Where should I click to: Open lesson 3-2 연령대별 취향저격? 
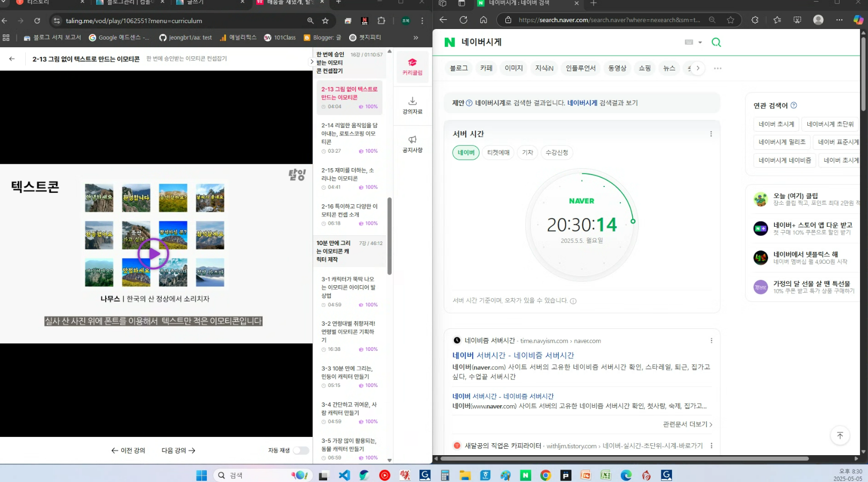[349, 336]
